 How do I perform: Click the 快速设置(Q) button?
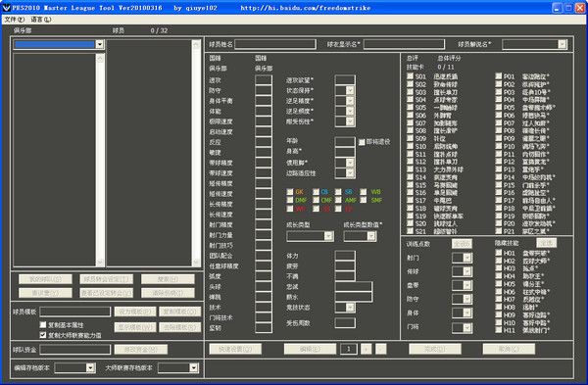[x=235, y=349]
